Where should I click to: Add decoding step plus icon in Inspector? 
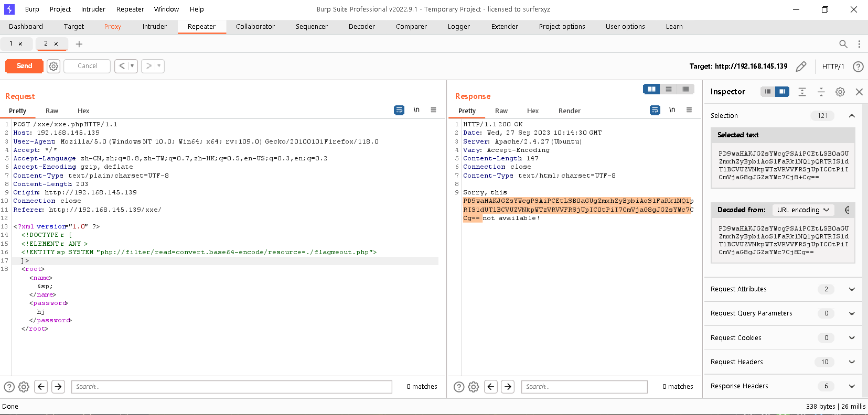847,210
